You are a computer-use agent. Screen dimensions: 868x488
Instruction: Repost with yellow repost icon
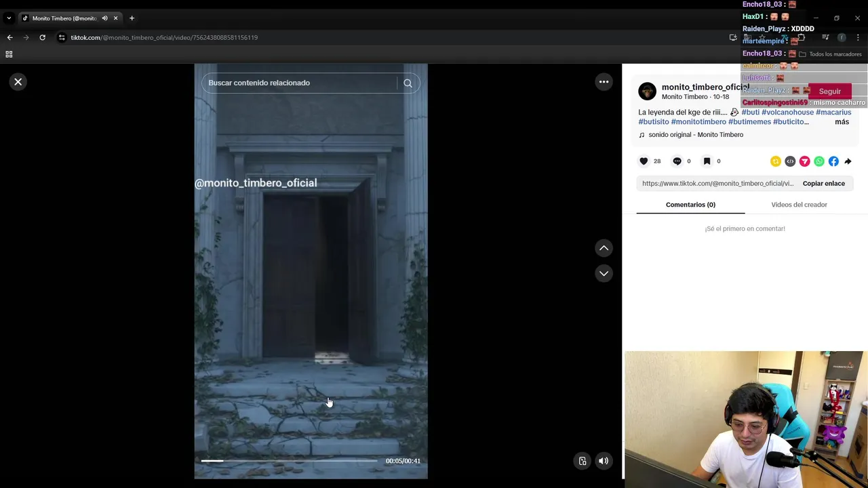[775, 161]
